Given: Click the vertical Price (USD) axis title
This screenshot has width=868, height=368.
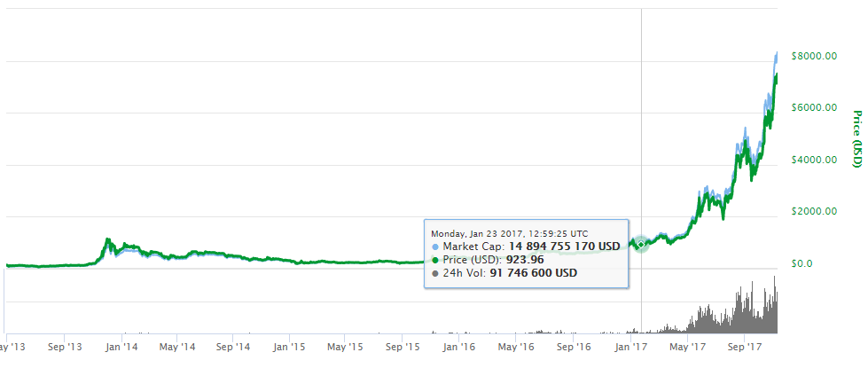Looking at the screenshot, I should [856, 144].
